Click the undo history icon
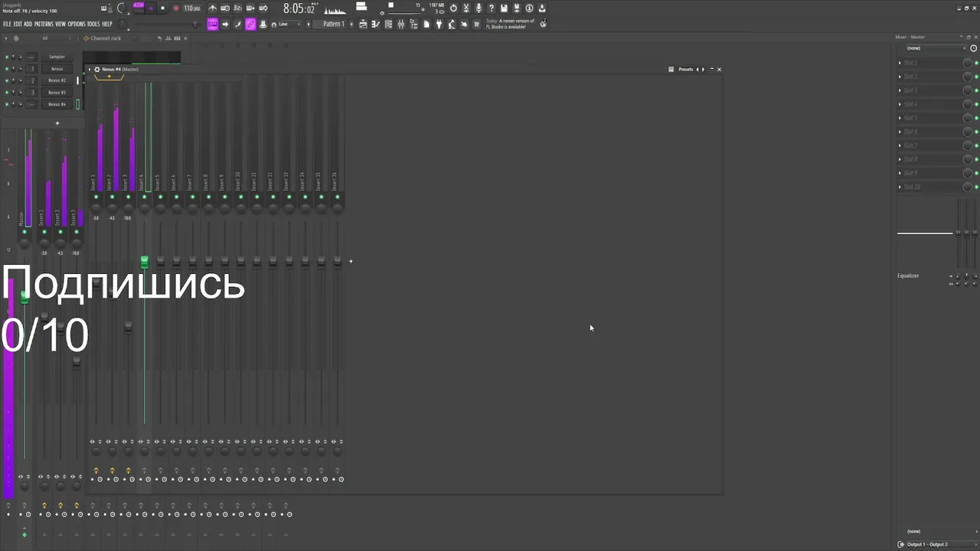 (453, 8)
